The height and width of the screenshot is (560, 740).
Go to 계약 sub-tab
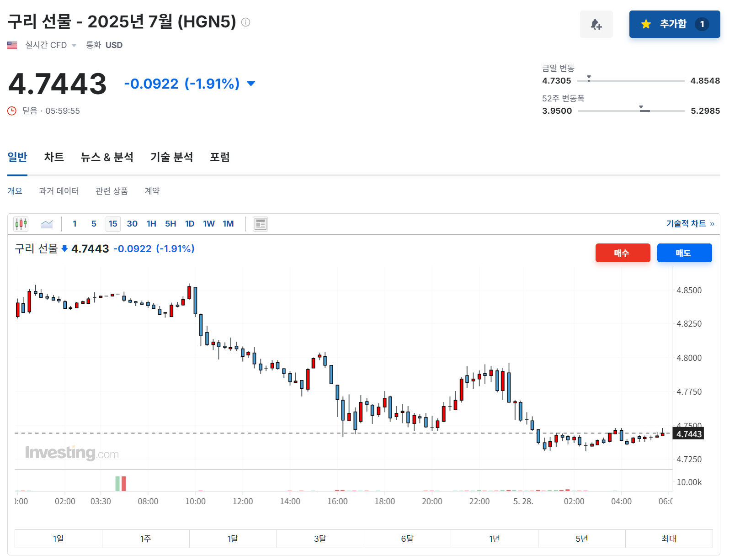pos(152,191)
